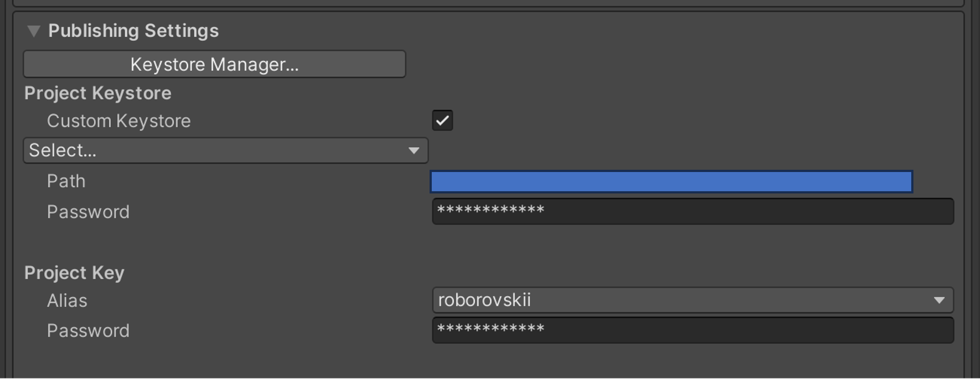Focus the highlighted Path input field

coord(671,182)
